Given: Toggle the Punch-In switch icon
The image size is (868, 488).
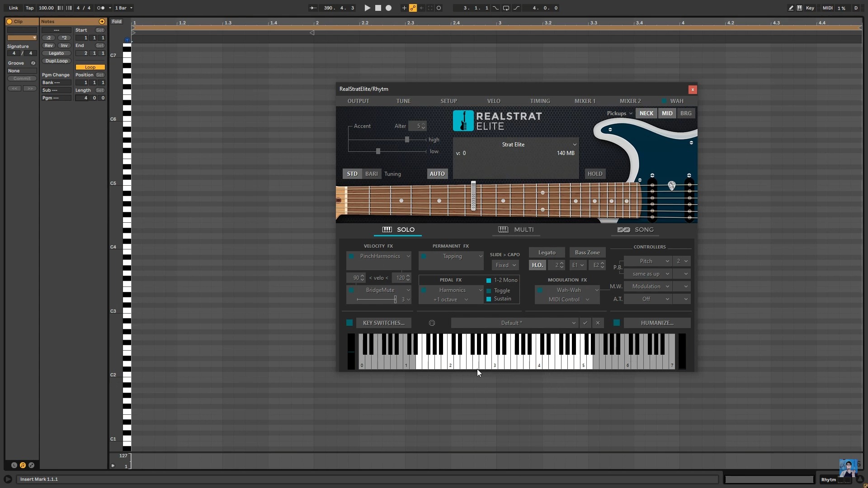Looking at the screenshot, I should coord(496,8).
